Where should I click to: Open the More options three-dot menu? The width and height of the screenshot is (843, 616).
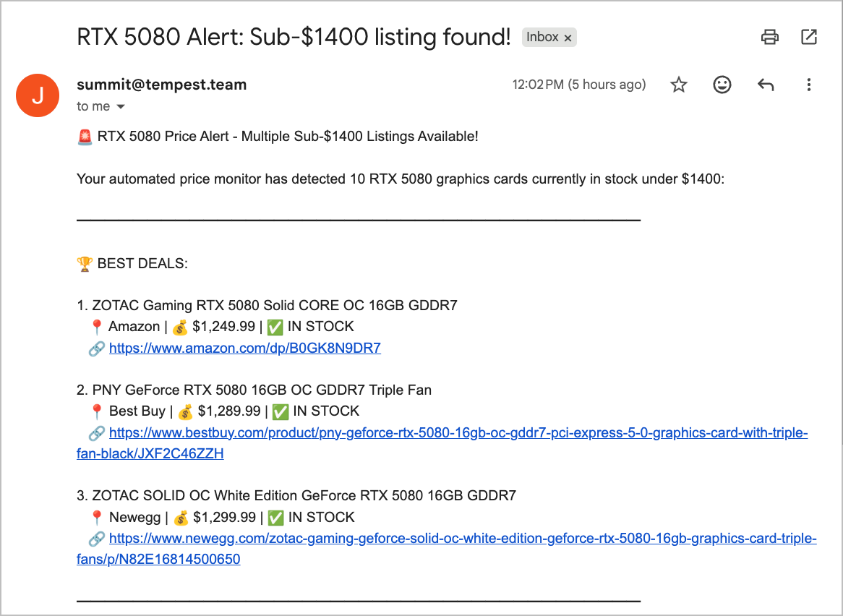point(808,85)
